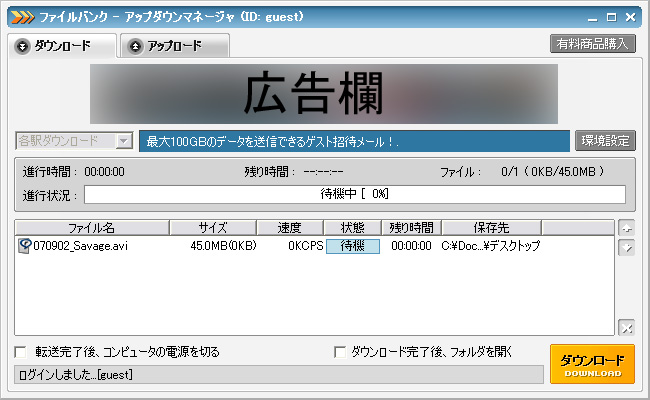650x400 pixels.
Task: Maximize the ファイルバンク window
Action: click(x=611, y=17)
